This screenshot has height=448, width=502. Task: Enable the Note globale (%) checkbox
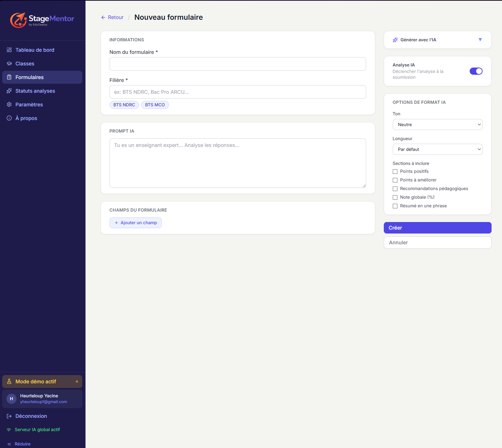tap(395, 197)
